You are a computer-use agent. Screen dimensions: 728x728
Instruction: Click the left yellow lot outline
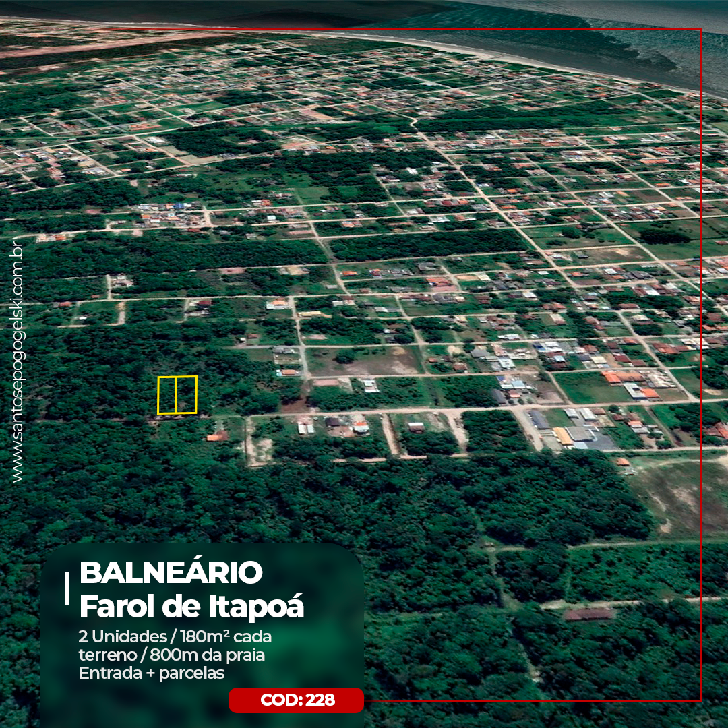166,395
